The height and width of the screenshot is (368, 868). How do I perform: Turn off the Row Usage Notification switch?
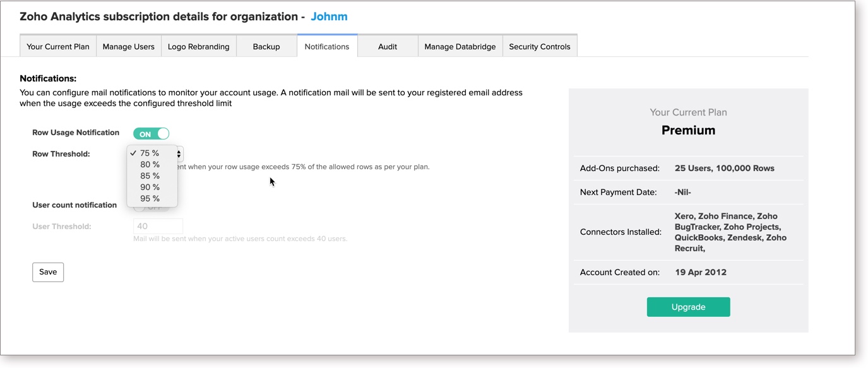point(151,134)
